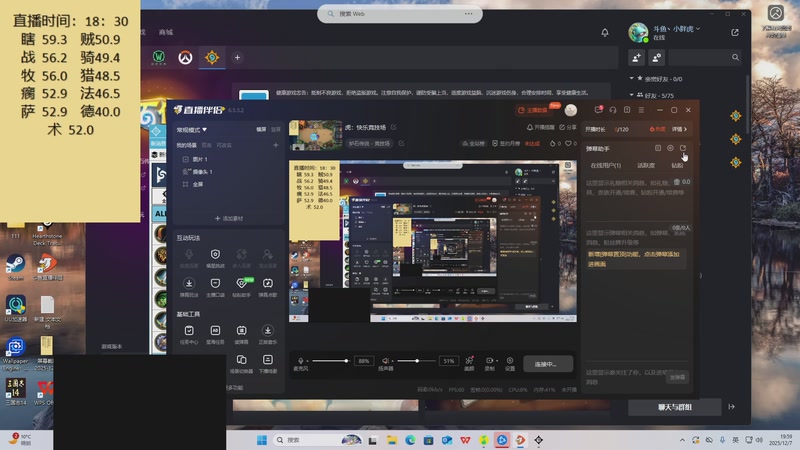
Task: Collapse the 好友 5/75 friends group
Action: coord(632,95)
